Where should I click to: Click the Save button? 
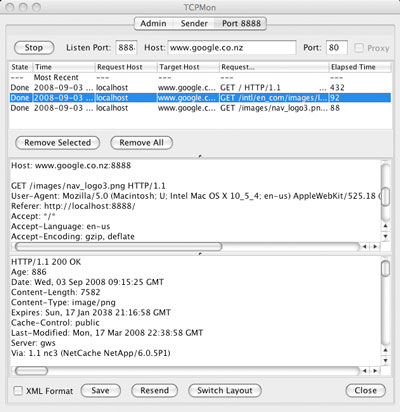click(100, 390)
